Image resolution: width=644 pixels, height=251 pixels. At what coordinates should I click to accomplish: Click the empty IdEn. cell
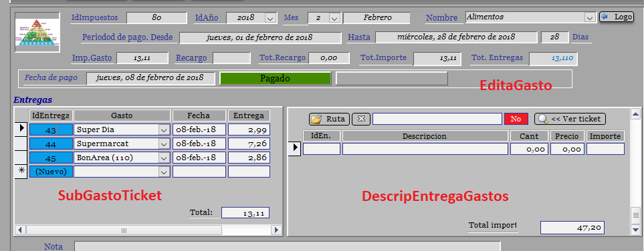coord(322,149)
